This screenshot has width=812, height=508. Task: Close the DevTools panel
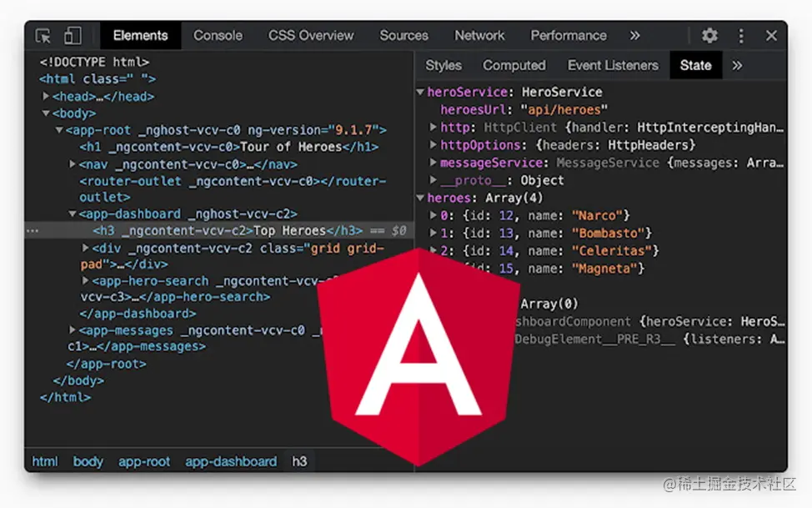(x=771, y=36)
